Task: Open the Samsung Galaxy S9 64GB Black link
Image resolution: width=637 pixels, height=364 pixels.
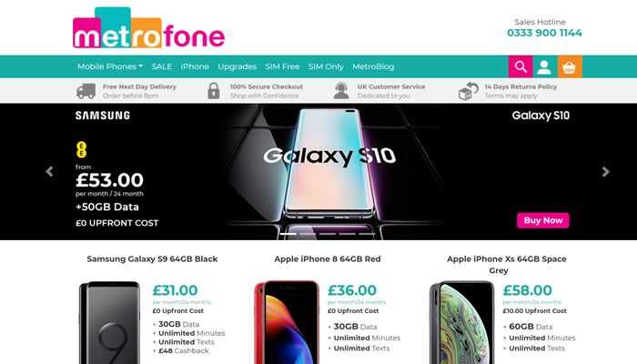Action: tap(152, 258)
